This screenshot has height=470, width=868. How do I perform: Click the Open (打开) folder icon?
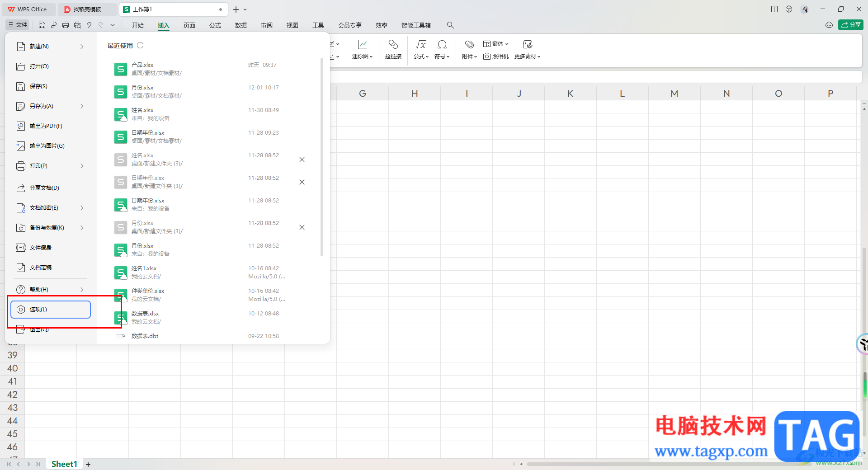[x=21, y=66]
